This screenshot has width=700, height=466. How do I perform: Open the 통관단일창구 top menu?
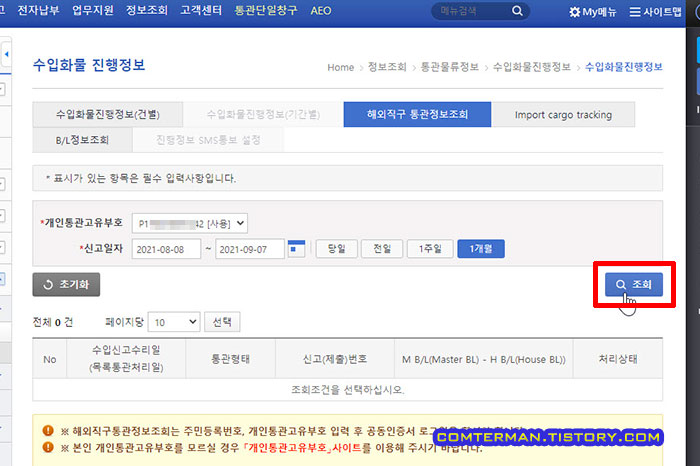266,10
